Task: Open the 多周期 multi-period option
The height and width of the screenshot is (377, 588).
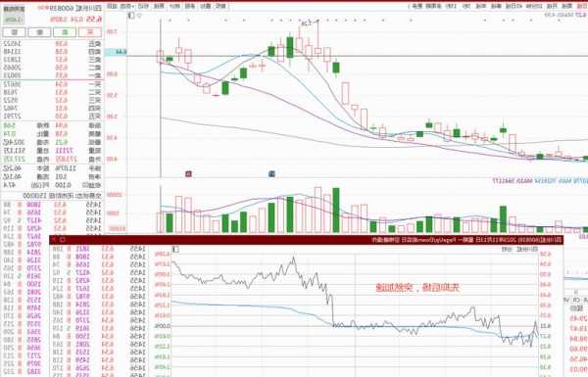Action: coord(433,7)
